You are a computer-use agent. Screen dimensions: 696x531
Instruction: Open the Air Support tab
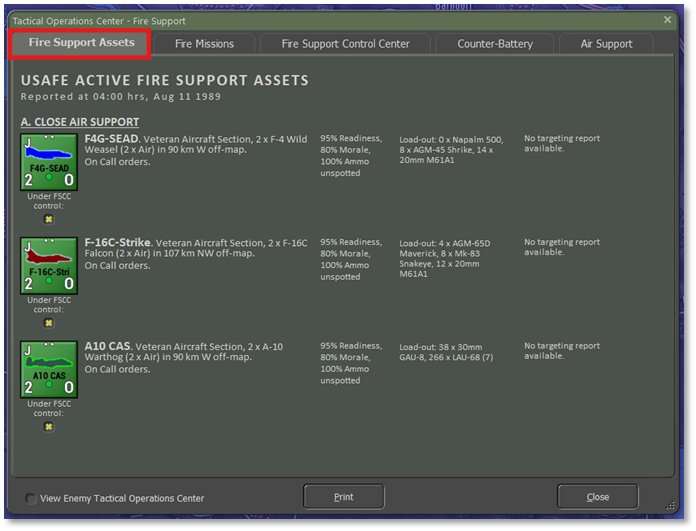(607, 44)
